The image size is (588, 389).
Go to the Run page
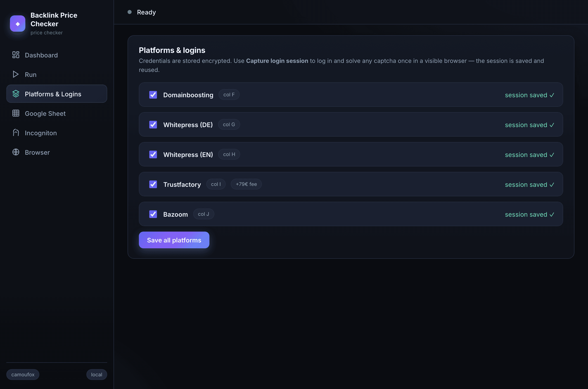[x=57, y=74]
